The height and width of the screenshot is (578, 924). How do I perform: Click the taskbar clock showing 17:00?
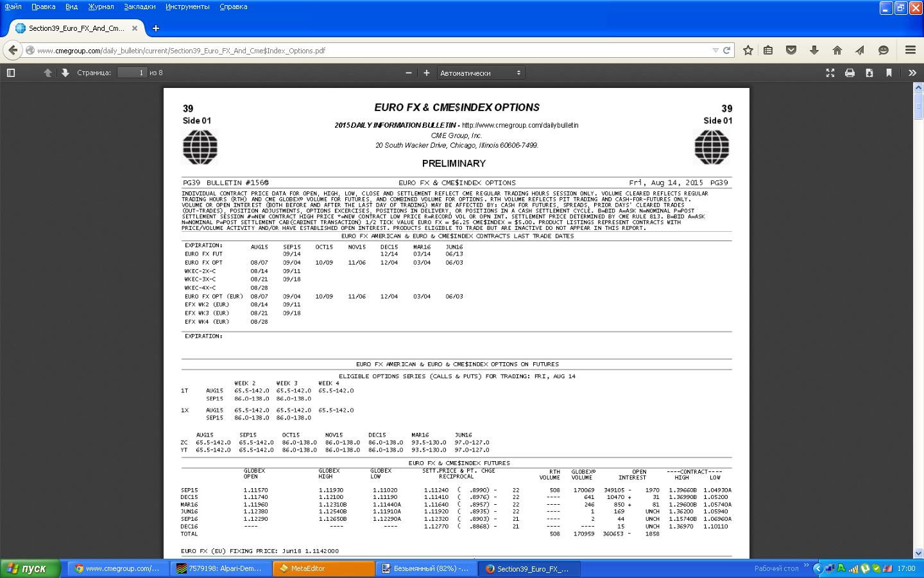(x=906, y=568)
